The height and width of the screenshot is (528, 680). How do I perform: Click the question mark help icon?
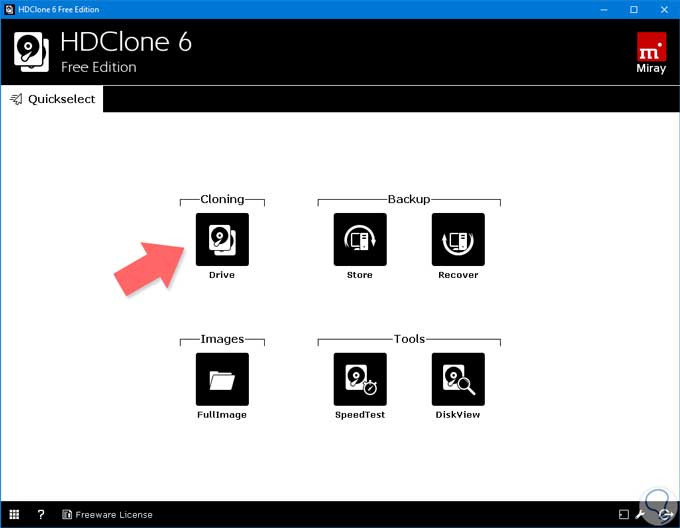tap(41, 515)
